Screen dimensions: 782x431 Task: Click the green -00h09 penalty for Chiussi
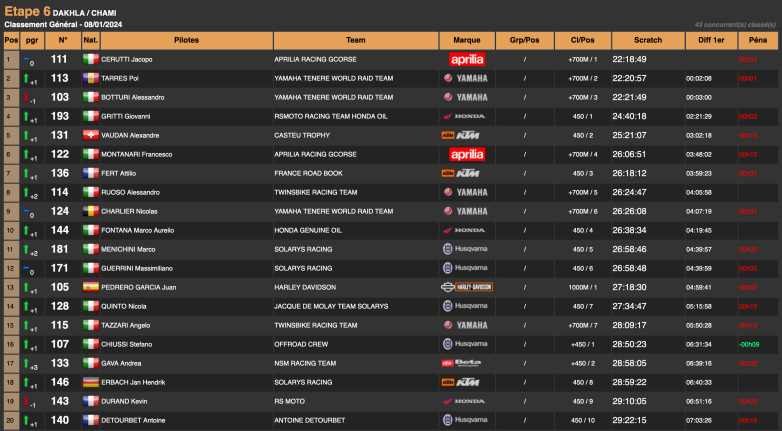coord(748,344)
